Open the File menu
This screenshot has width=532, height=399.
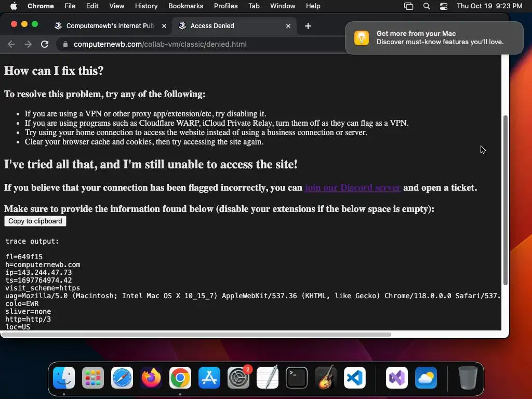point(70,6)
